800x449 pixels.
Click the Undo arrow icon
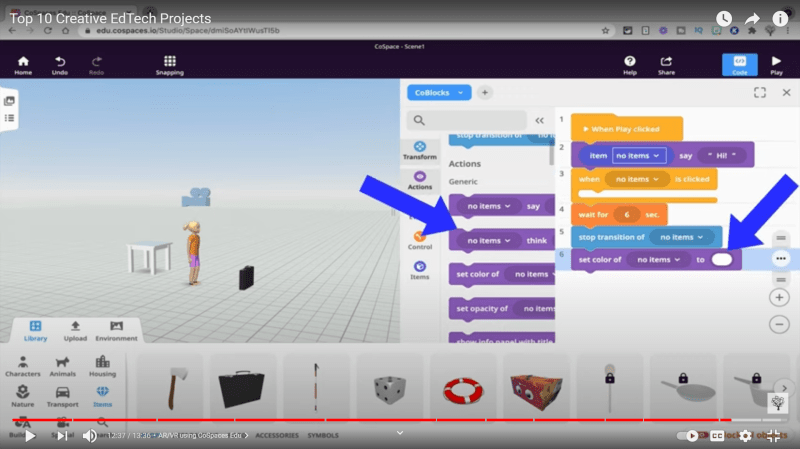coord(60,65)
